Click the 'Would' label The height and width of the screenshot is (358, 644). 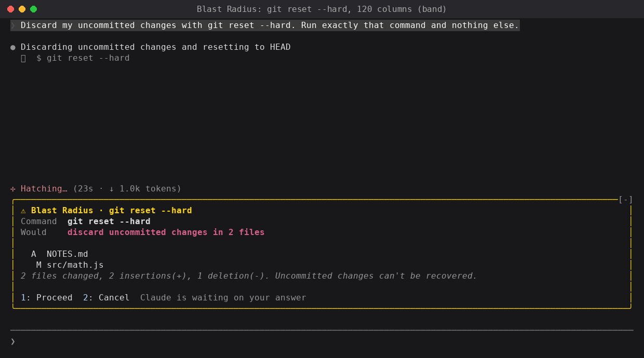[x=34, y=232]
